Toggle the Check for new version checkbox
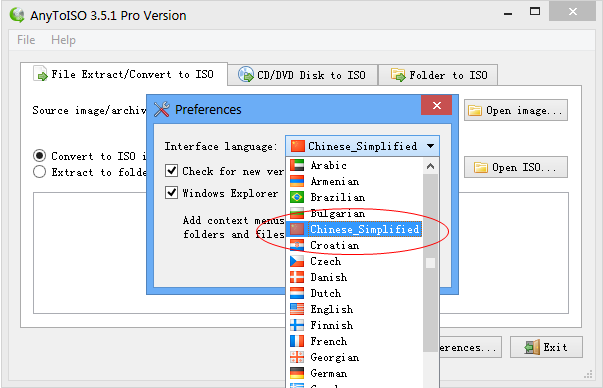This screenshot has height=388, width=603. [x=172, y=170]
